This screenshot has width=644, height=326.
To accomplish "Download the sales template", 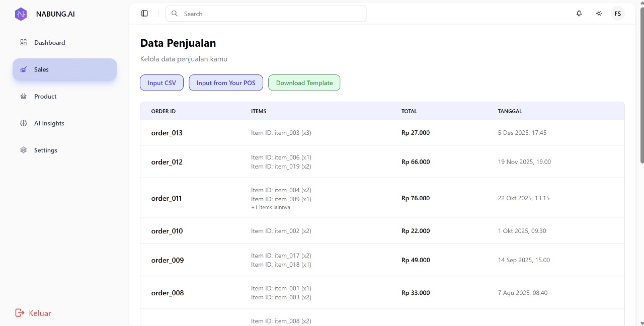I will point(304,83).
